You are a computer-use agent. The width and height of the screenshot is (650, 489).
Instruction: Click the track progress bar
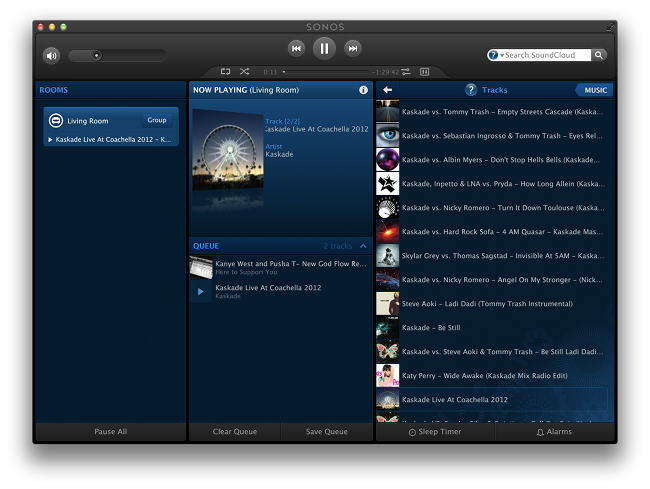point(326,72)
